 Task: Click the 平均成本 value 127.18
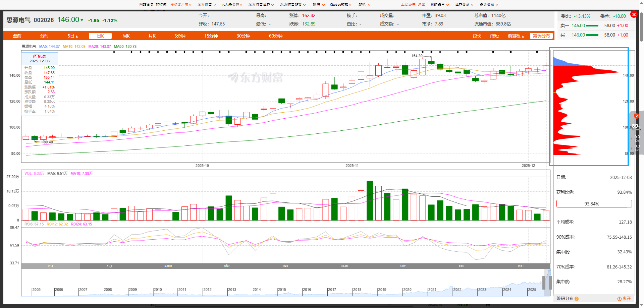625,222
